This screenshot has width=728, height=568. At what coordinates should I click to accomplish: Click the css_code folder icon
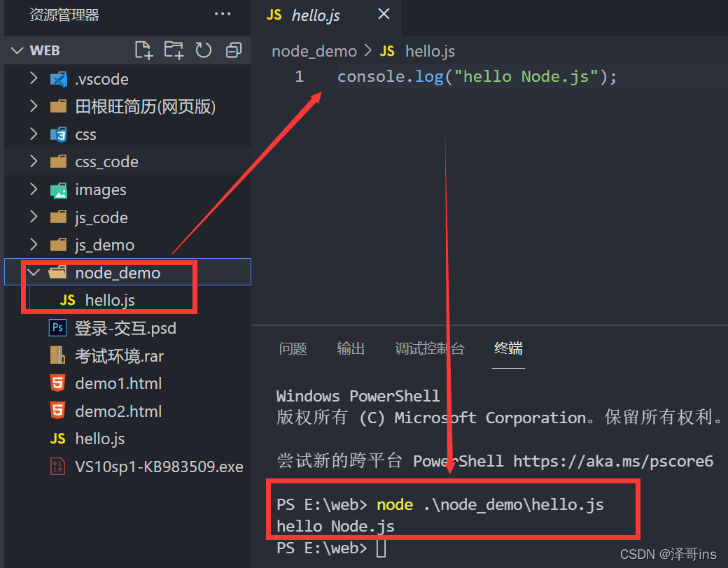tap(59, 162)
